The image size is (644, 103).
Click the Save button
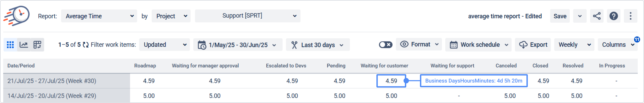pos(560,16)
